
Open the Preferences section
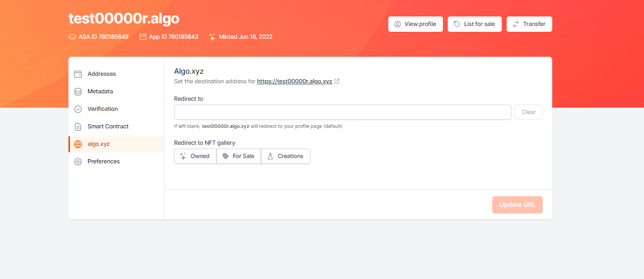103,162
